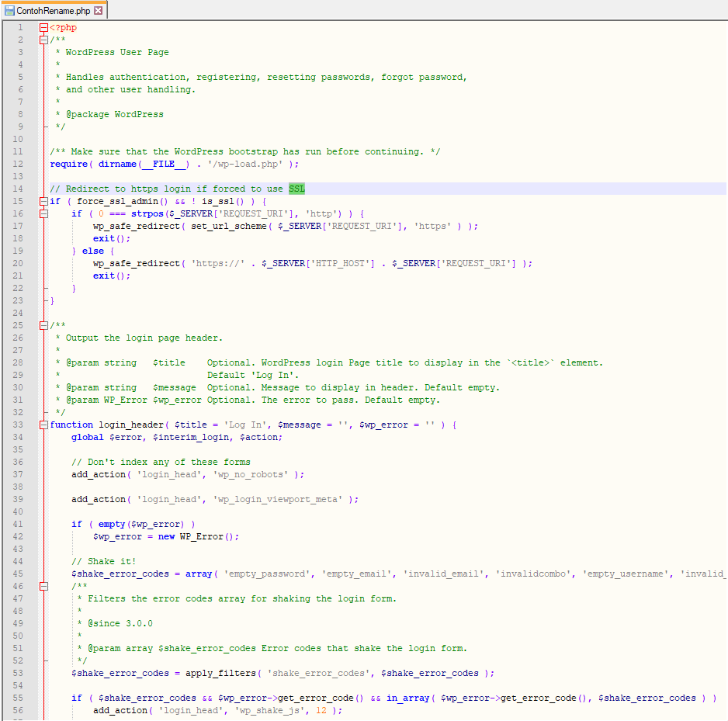Click the global keyword on line 34
This screenshot has height=721, width=728.
pos(88,438)
